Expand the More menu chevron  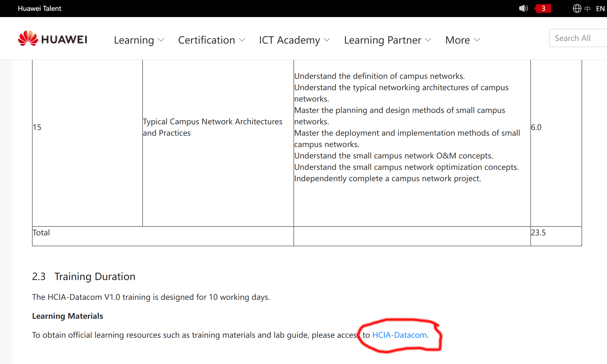tap(477, 40)
